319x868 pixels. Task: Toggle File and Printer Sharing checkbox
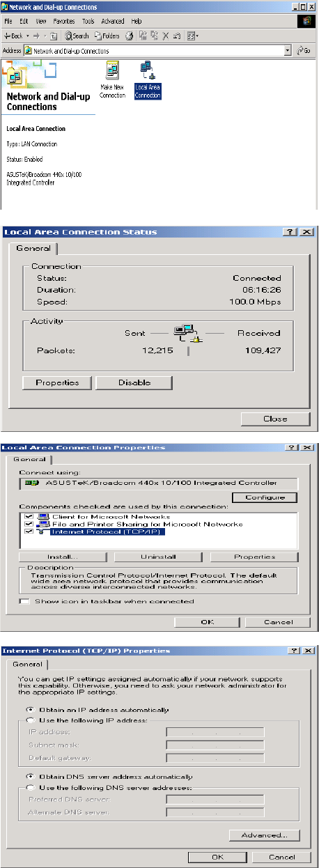pyautogui.click(x=29, y=524)
